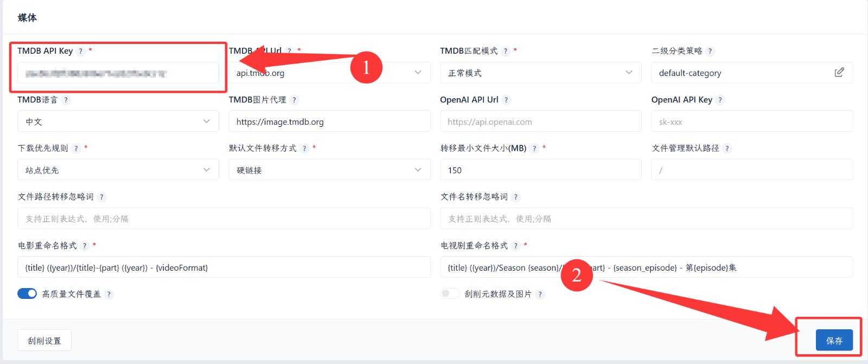This screenshot has width=868, height=364.
Task: Disable 高质量文件覆盖 switch
Action: [x=27, y=293]
